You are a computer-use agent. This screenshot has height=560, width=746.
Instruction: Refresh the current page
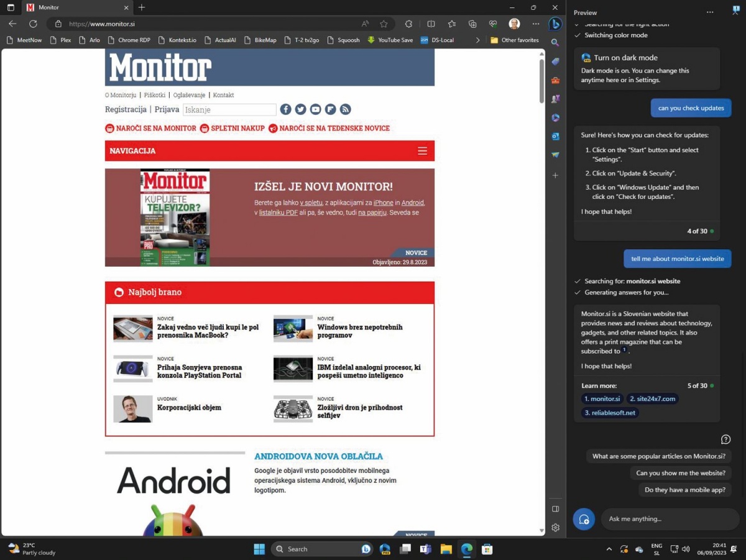click(33, 24)
